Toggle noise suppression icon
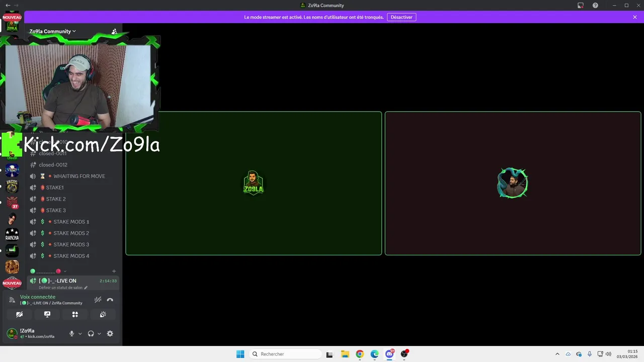The image size is (644, 362). pyautogui.click(x=98, y=300)
